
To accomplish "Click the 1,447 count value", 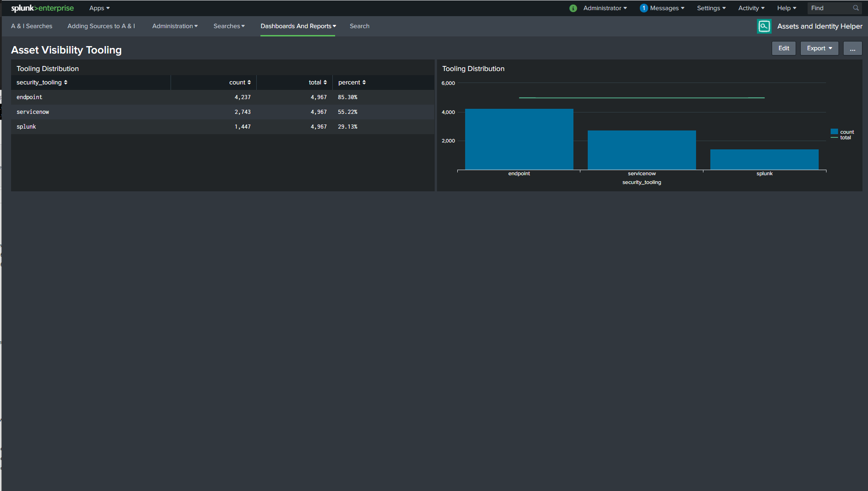I will click(242, 127).
